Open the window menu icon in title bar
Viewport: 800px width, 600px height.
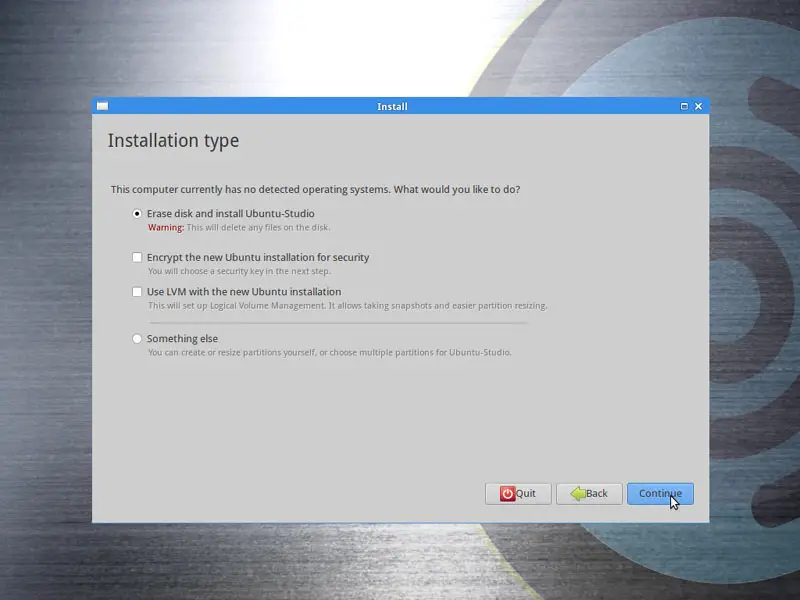[x=103, y=106]
